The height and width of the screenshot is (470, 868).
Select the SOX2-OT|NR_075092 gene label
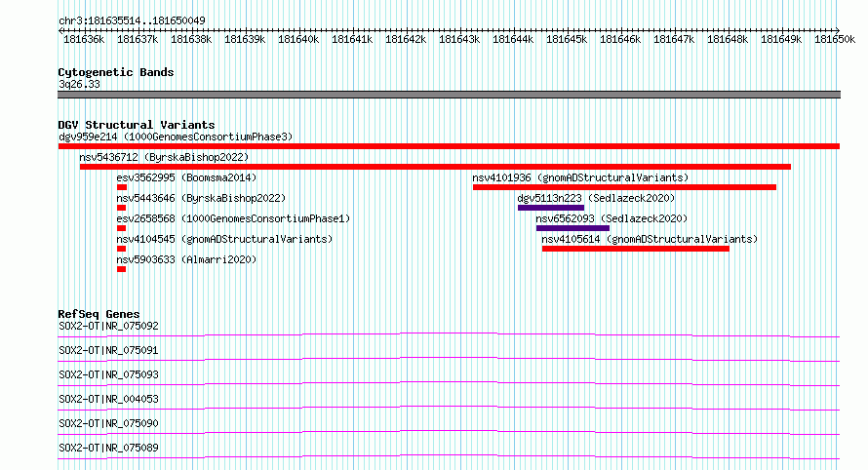tap(108, 326)
